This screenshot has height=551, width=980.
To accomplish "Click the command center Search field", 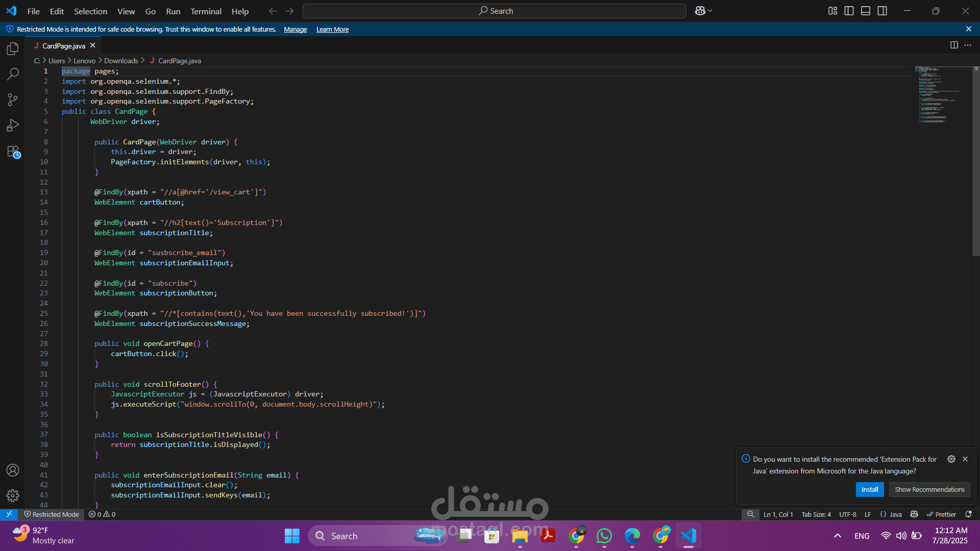I will (494, 11).
